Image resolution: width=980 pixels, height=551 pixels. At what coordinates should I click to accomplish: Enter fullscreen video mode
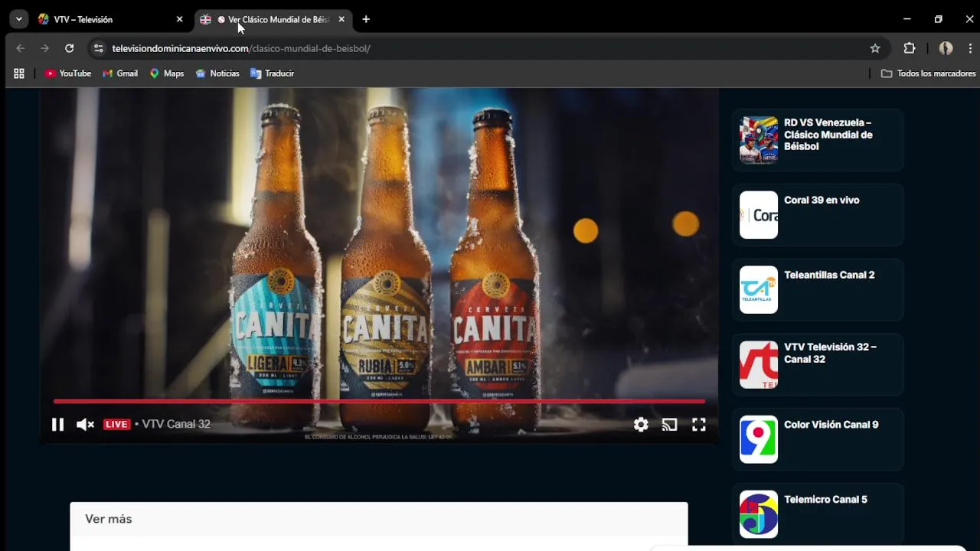(x=699, y=425)
